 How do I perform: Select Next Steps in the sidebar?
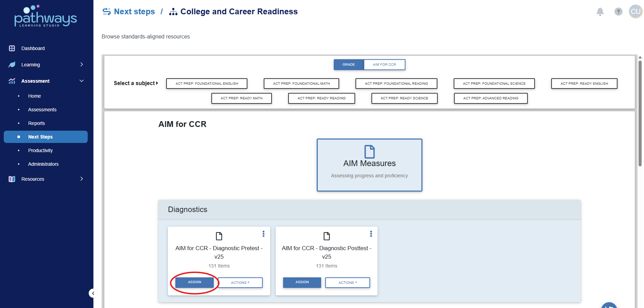tap(46, 137)
